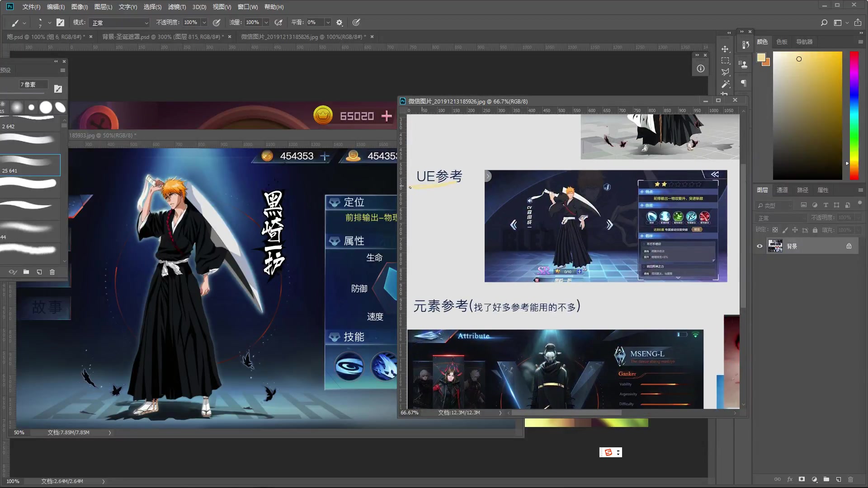The height and width of the screenshot is (488, 868).
Task: Open the History panel icon
Action: [x=745, y=45]
